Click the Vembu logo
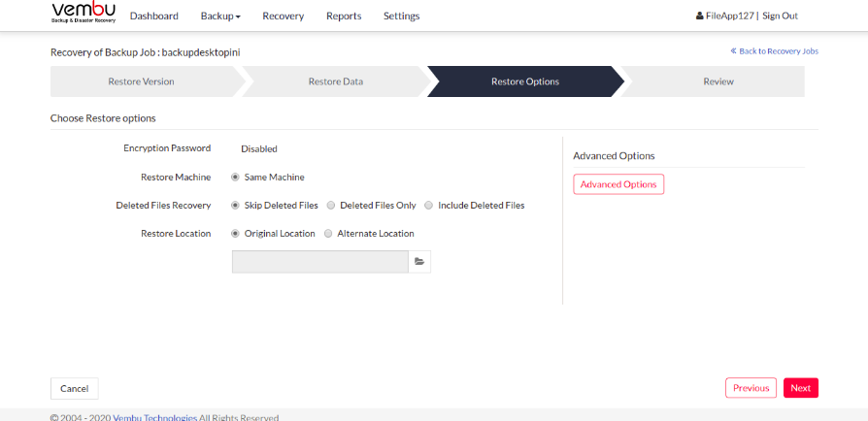The image size is (868, 421). (83, 13)
